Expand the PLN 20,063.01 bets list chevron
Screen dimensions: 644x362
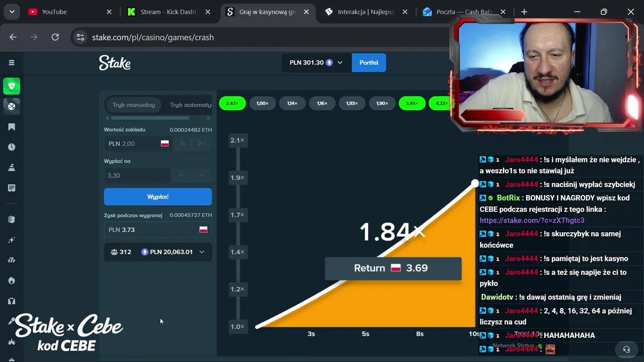point(202,252)
